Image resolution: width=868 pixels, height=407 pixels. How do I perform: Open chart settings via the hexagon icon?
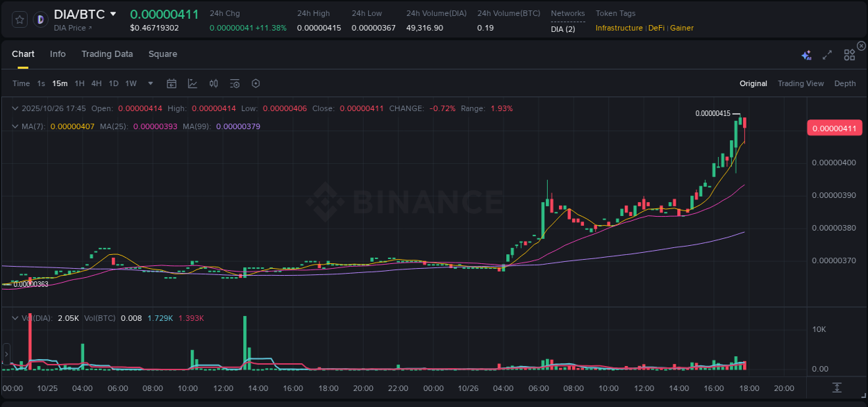pos(256,83)
